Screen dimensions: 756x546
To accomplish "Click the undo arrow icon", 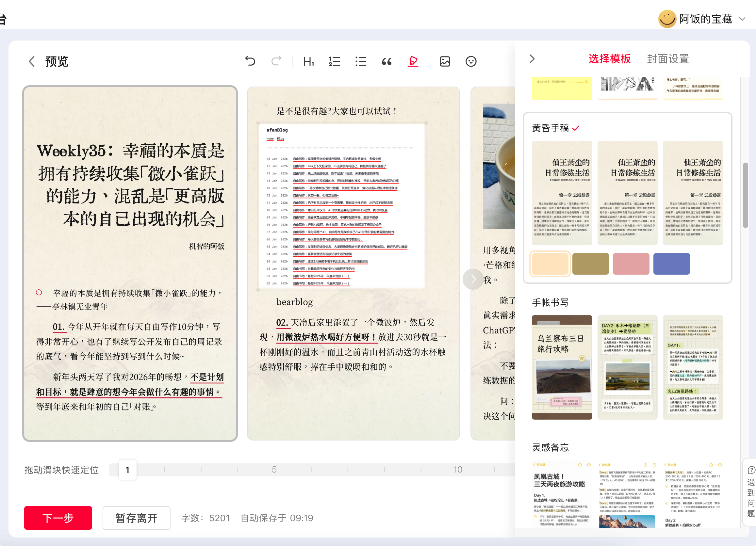I will click(x=250, y=61).
